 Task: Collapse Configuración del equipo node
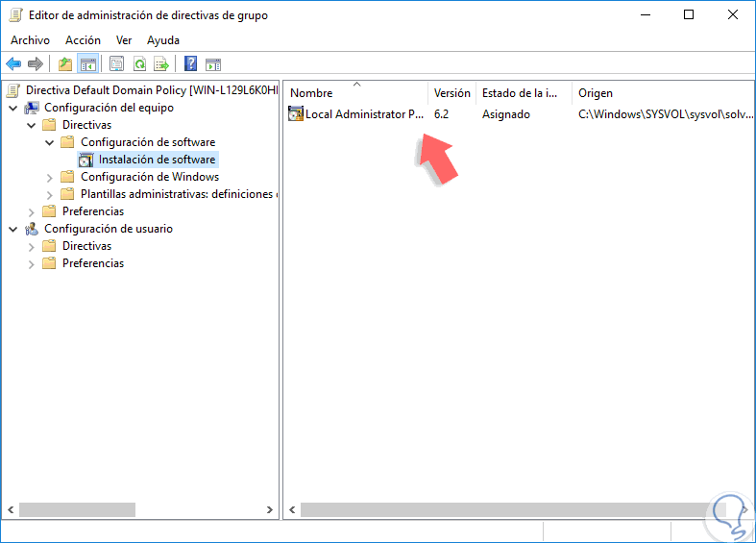13,109
